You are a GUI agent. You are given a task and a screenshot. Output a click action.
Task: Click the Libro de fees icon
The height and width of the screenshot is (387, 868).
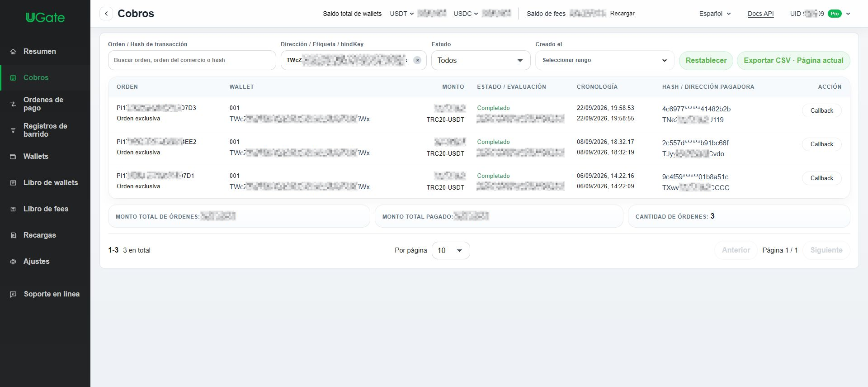tap(13, 209)
